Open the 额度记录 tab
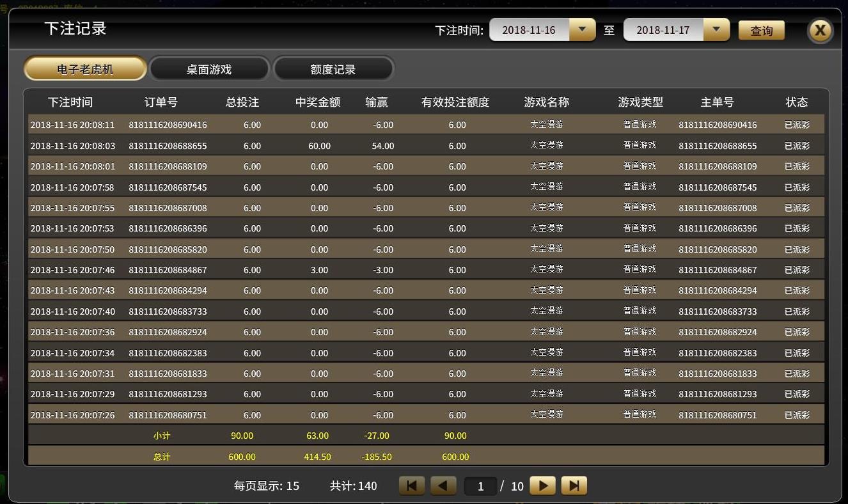Screen dimensions: 848x504 [333, 69]
